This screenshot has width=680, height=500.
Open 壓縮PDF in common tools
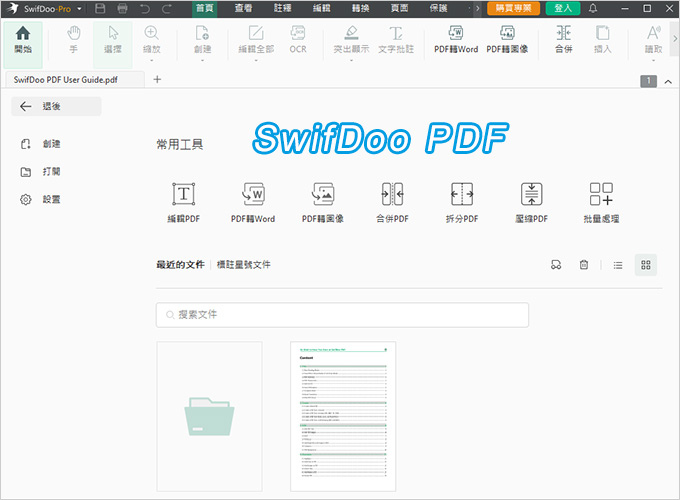pyautogui.click(x=531, y=203)
